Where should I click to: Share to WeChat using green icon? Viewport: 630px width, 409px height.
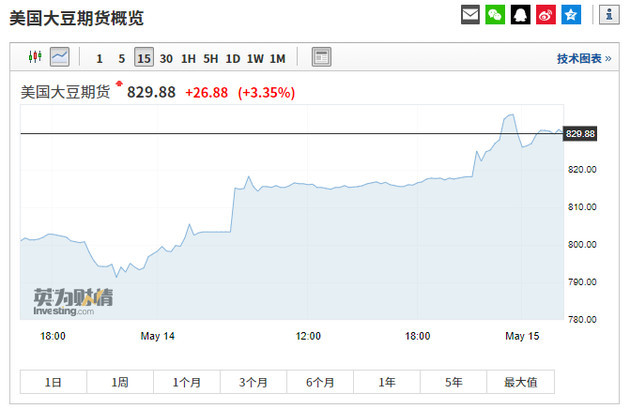495,14
